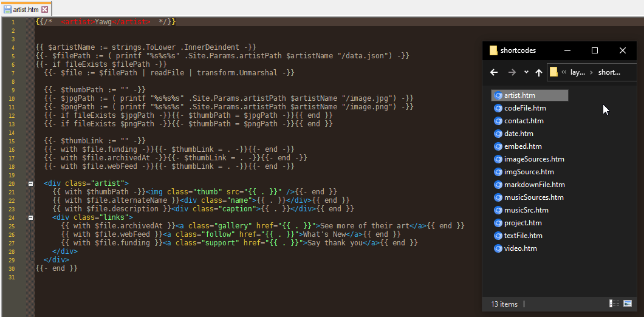Image resolution: width=644 pixels, height=317 pixels.
Task: Click the folder icon in the address bar
Action: point(553,72)
